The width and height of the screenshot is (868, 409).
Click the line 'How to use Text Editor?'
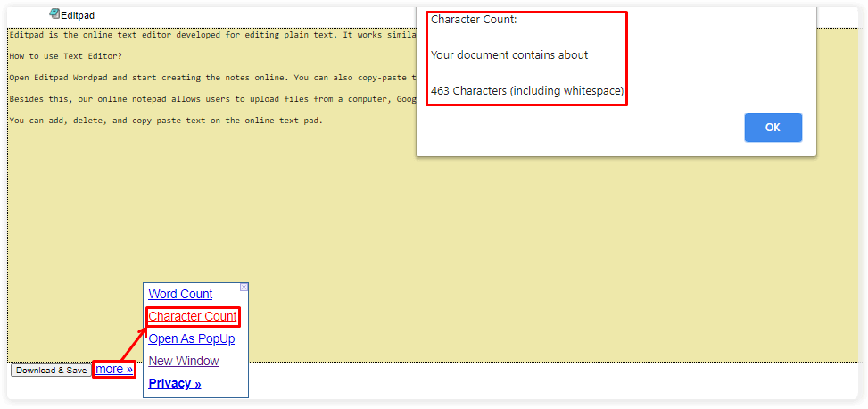coord(65,56)
